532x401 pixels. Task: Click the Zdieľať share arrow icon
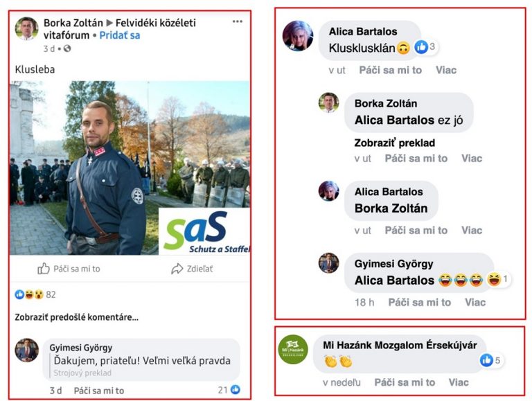[177, 269]
